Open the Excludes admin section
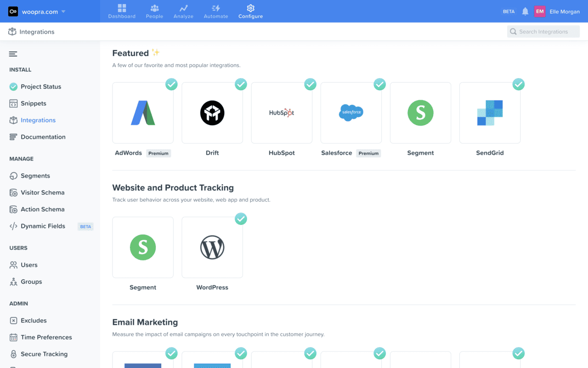The image size is (588, 368). click(34, 320)
